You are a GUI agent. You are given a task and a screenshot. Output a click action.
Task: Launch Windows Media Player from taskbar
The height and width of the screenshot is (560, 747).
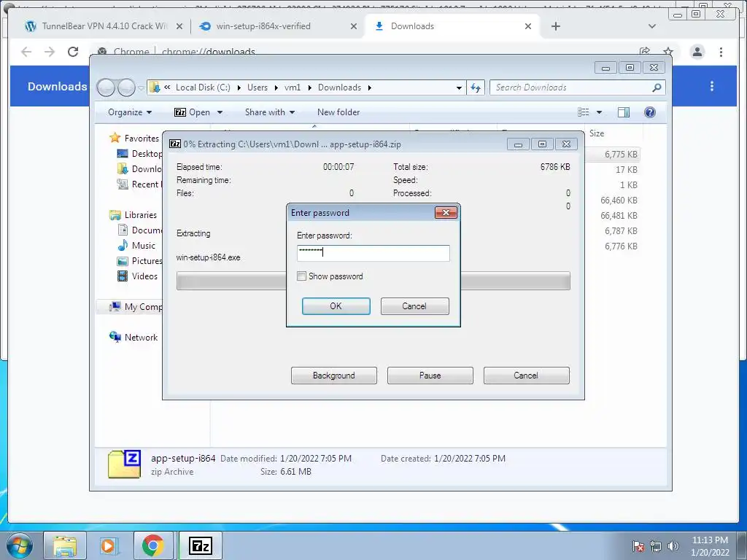coord(108,545)
